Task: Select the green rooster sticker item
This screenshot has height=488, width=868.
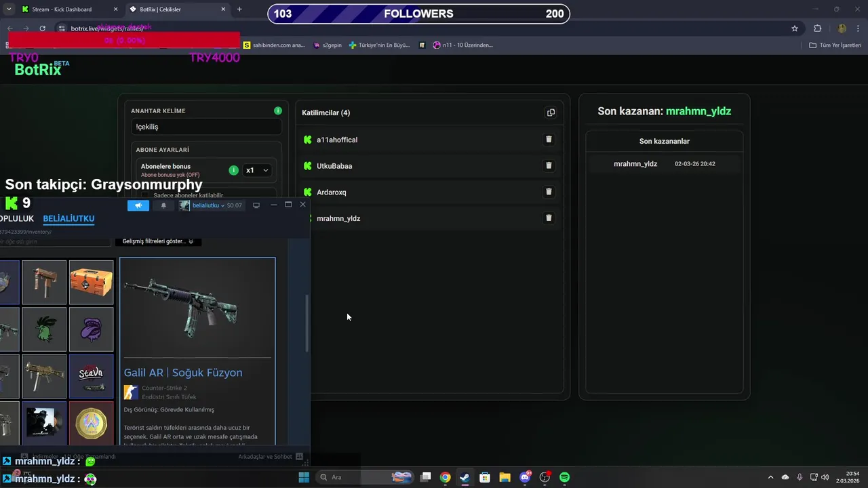Action: [x=44, y=329]
